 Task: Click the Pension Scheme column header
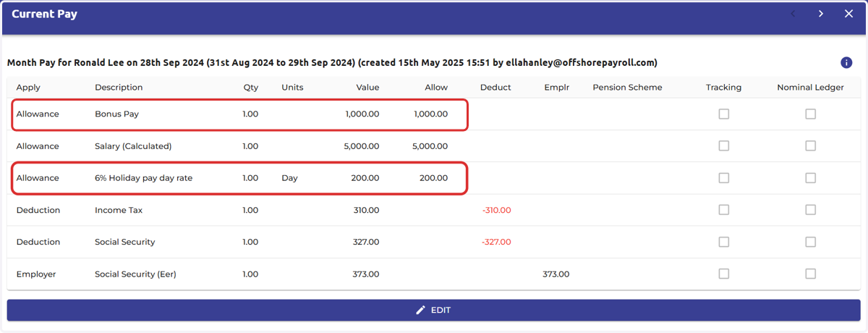click(x=627, y=88)
